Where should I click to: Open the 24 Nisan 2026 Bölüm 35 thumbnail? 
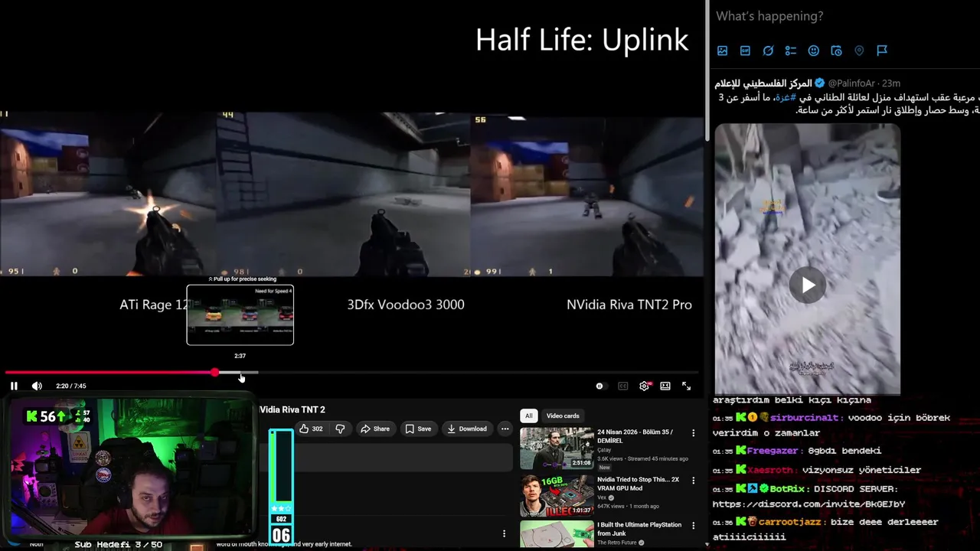coord(557,448)
